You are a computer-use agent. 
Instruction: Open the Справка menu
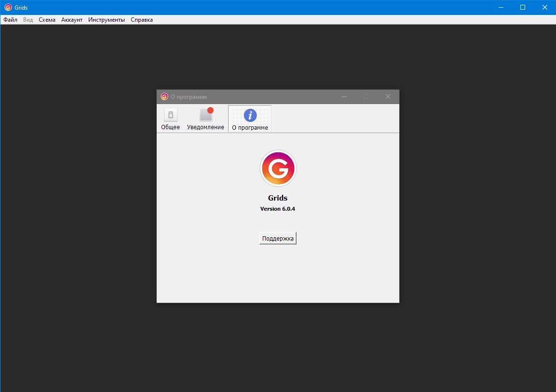(141, 20)
